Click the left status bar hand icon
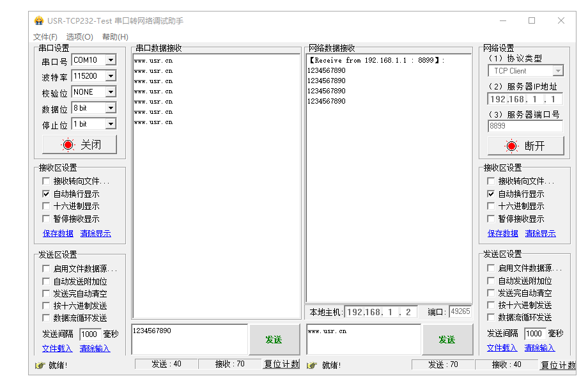 pyautogui.click(x=40, y=365)
